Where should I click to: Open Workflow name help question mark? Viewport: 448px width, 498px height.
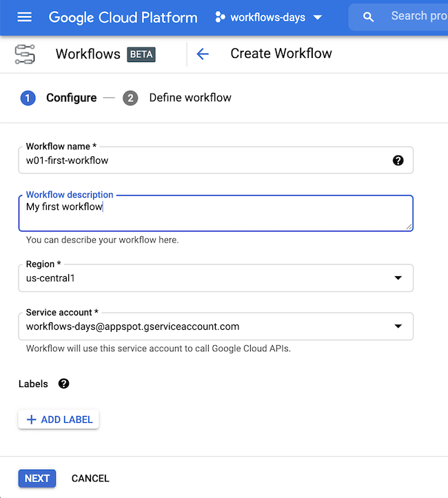click(x=398, y=160)
